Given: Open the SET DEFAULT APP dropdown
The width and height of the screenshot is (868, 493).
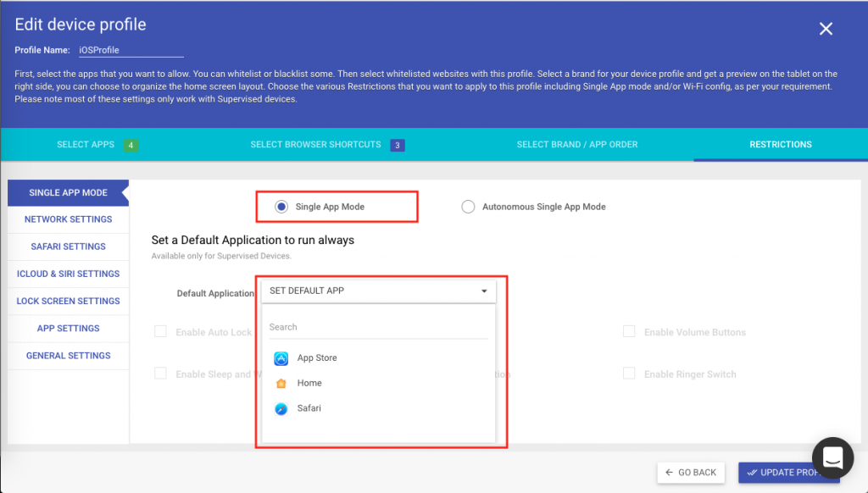Looking at the screenshot, I should click(379, 291).
